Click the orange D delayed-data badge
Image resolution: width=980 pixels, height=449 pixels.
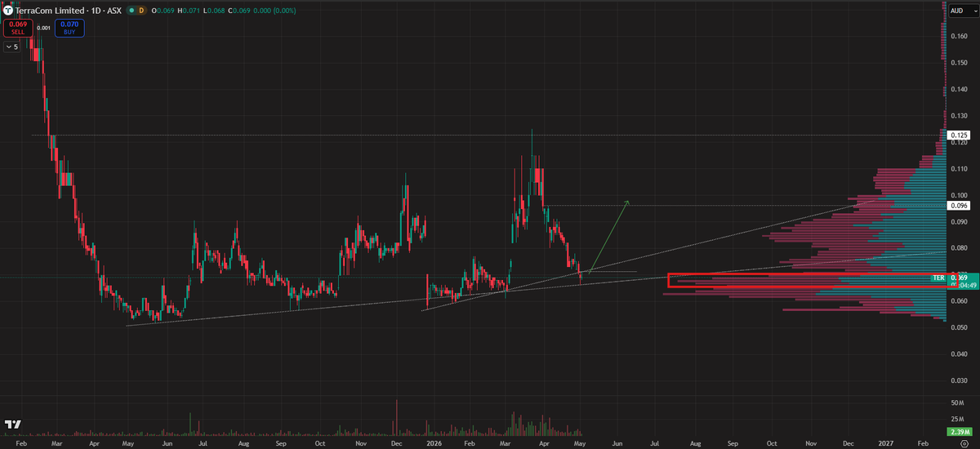coord(140,10)
